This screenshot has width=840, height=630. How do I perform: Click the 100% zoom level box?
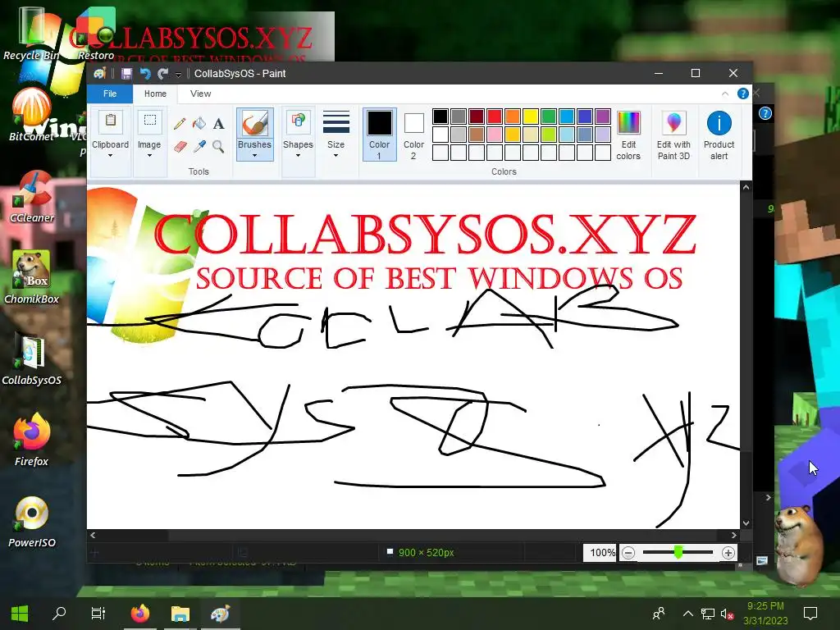tap(601, 553)
